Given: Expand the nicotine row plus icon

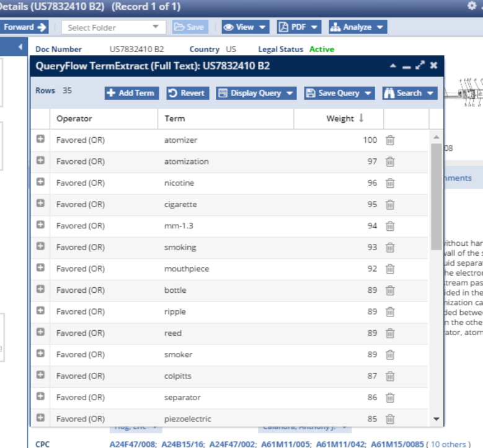Looking at the screenshot, I should (x=40, y=182).
